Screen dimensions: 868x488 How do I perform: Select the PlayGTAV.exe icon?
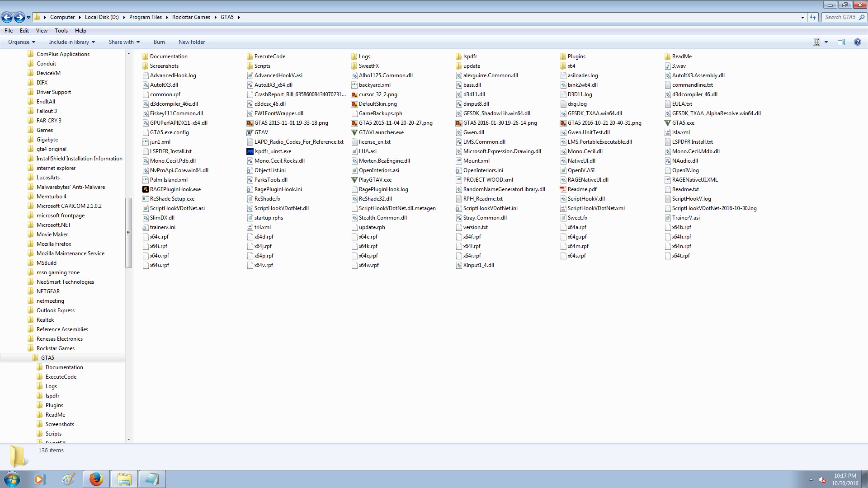click(354, 180)
